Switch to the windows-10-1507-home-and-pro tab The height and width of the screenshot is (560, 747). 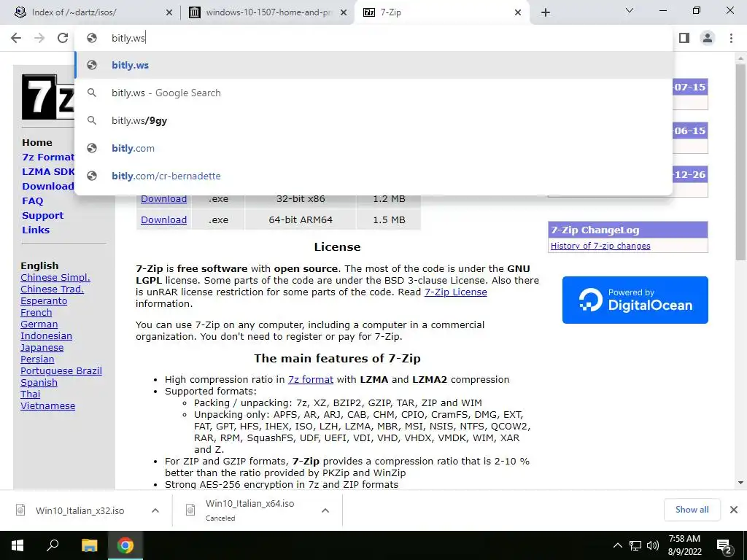pos(267,12)
